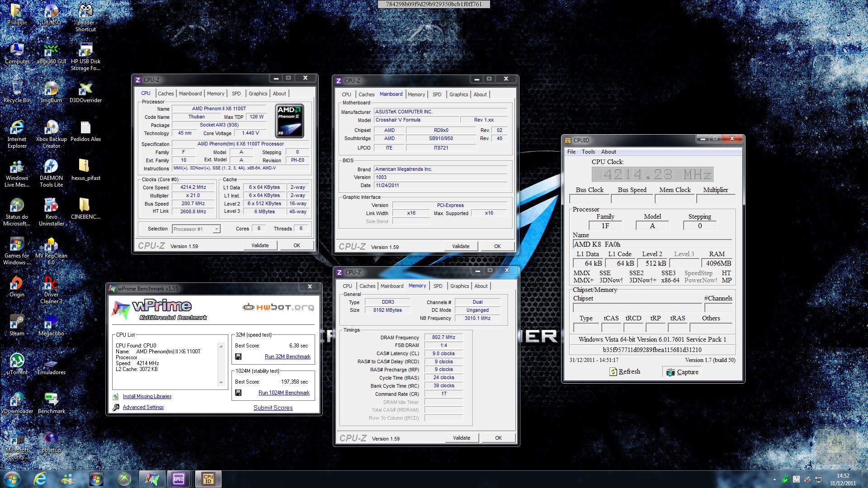This screenshot has height=488, width=868.
Task: Show hidden tray icons arrow
Action: click(x=774, y=479)
